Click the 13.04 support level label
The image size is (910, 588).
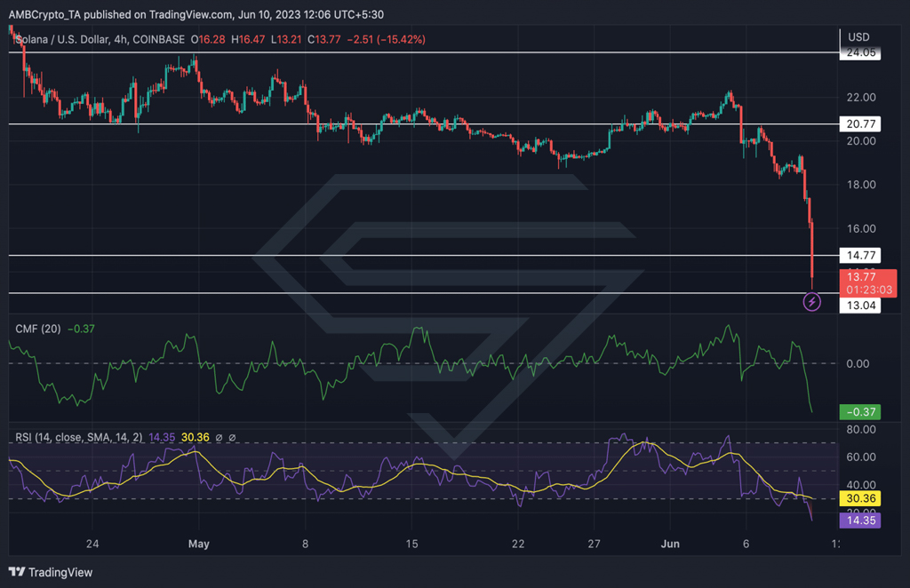click(860, 306)
